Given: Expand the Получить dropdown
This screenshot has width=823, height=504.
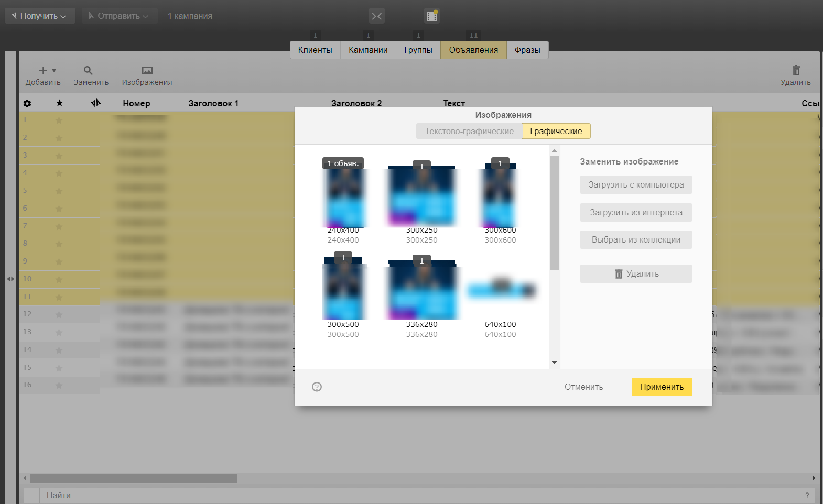Looking at the screenshot, I should click(x=40, y=16).
